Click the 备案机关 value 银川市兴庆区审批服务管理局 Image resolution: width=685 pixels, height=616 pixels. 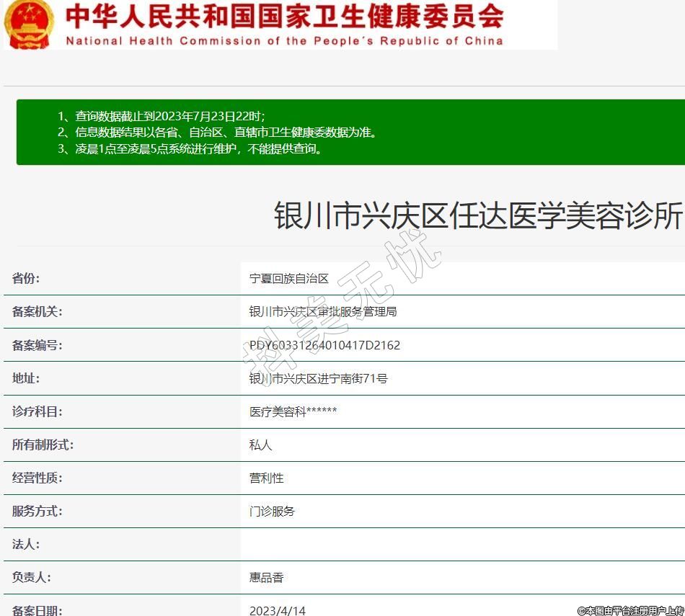[x=323, y=312]
